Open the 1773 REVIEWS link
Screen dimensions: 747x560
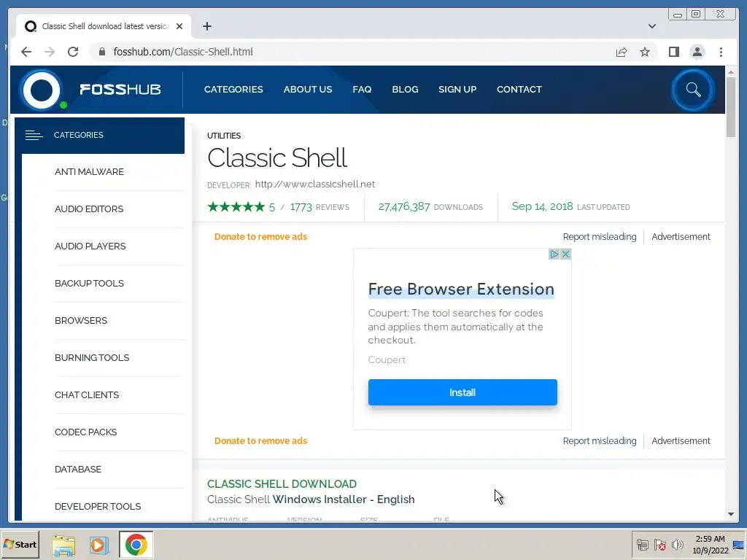(320, 207)
